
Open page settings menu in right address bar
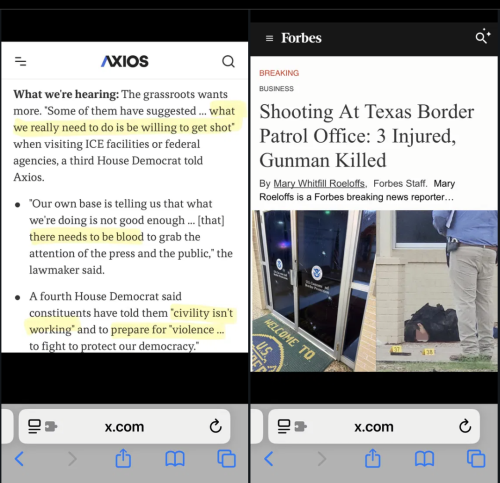click(x=292, y=426)
